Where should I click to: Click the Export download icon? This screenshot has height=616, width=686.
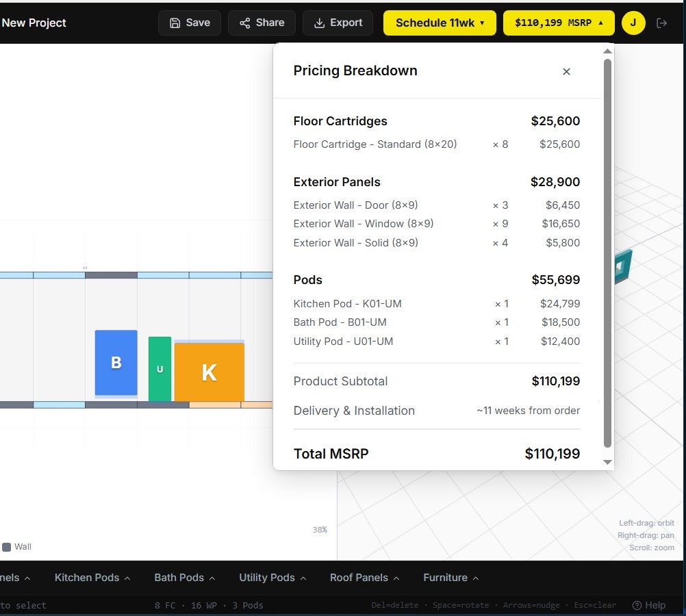point(319,23)
